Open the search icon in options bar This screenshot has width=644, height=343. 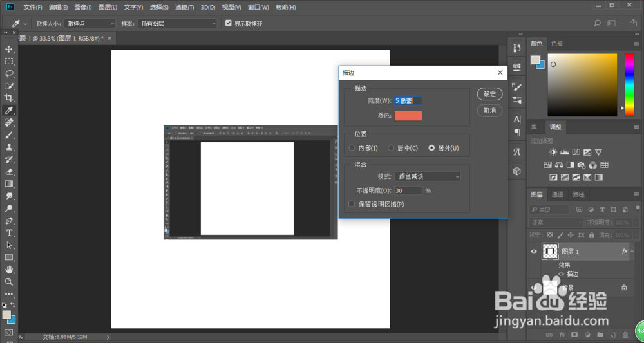click(x=598, y=23)
